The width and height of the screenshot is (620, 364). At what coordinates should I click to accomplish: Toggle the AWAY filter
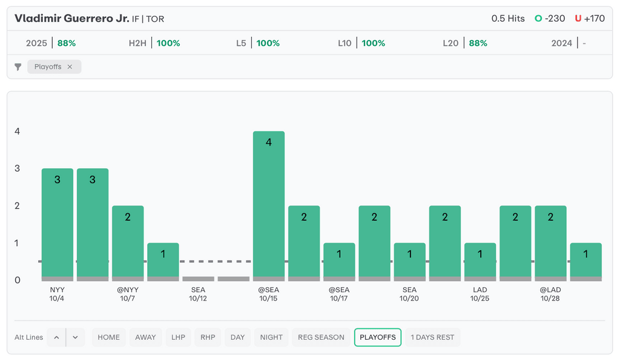coord(145,337)
